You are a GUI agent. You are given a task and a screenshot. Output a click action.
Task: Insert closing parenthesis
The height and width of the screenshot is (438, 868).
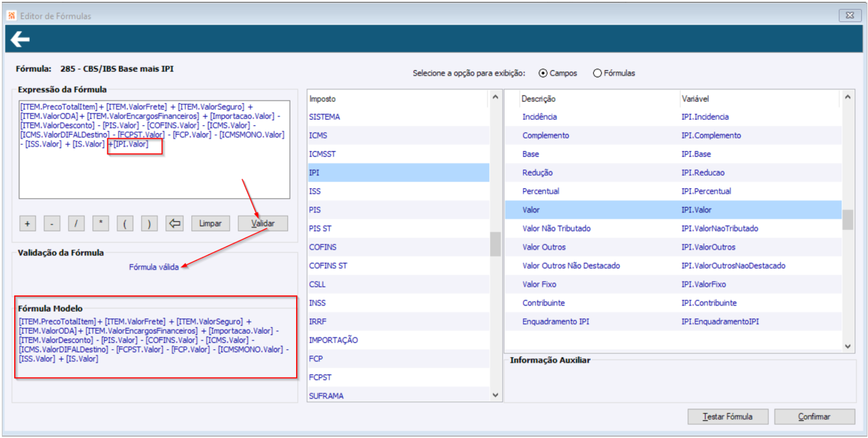click(x=149, y=223)
